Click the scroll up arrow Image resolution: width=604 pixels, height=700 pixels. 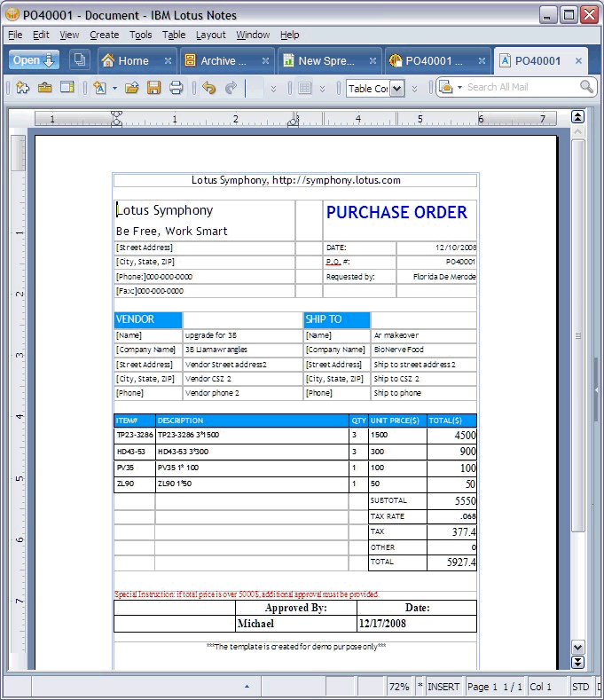[x=577, y=131]
